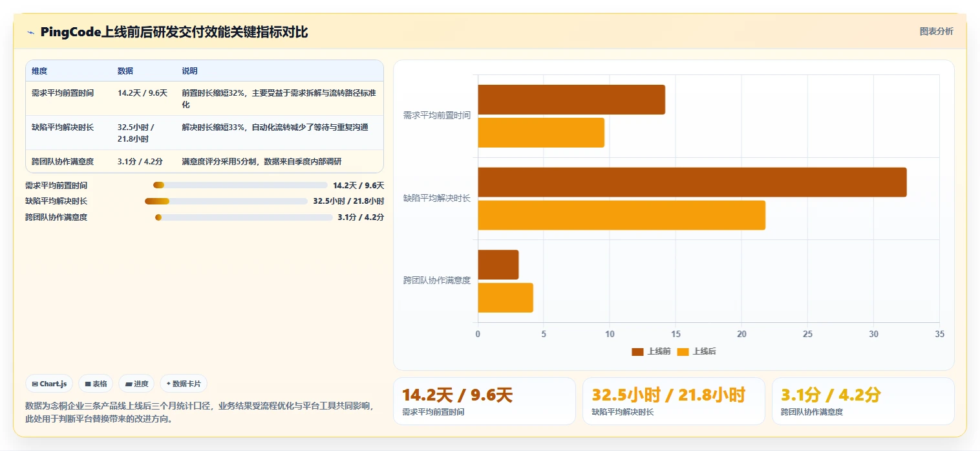The image size is (980, 451).
Task: Click the 说明 column header
Action: pyautogui.click(x=189, y=71)
